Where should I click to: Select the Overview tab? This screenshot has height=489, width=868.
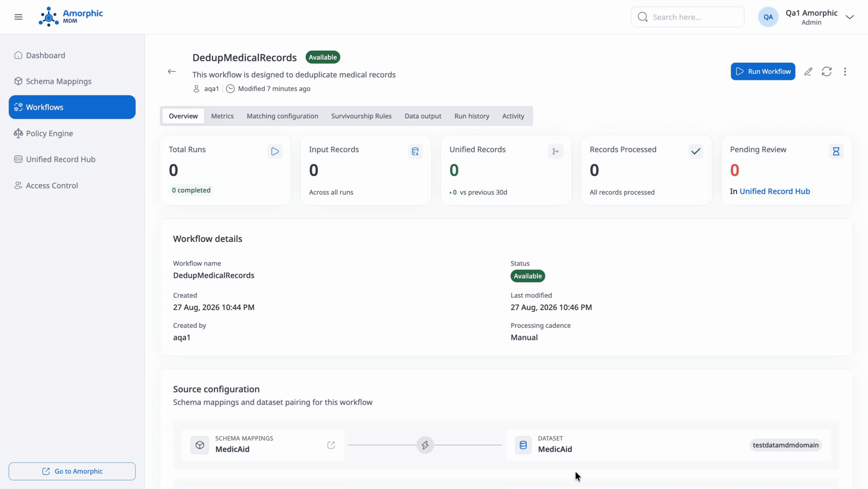click(183, 116)
